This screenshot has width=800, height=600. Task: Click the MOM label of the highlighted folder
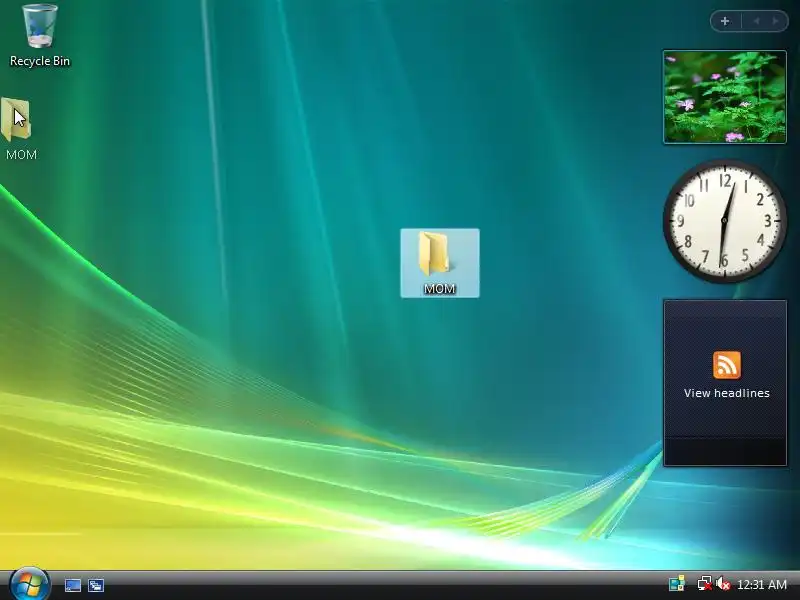coord(440,289)
